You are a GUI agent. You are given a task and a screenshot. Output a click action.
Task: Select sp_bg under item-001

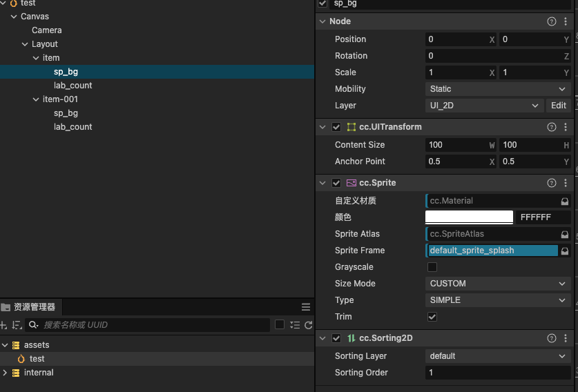[66, 113]
